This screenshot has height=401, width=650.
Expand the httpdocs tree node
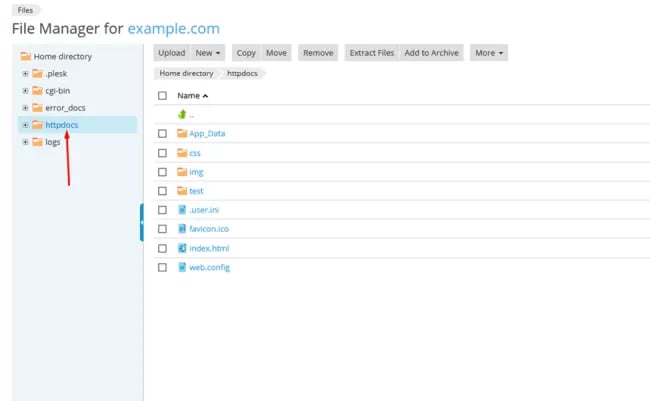[x=25, y=125]
